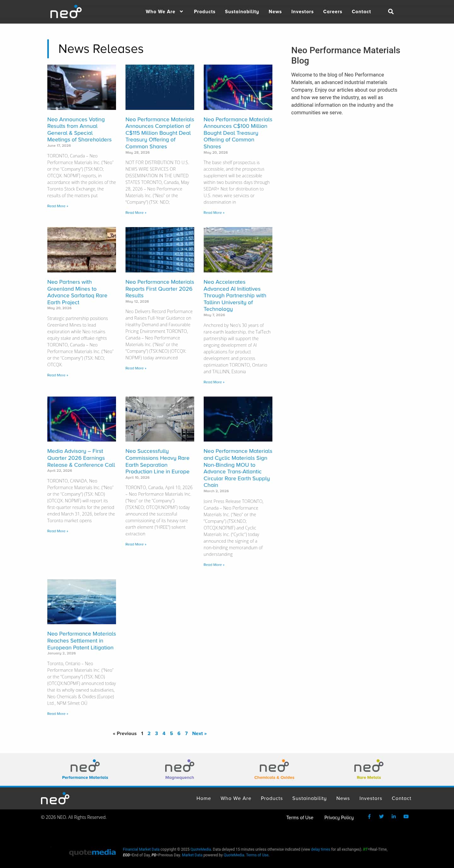The image size is (454, 868).
Task: Open the Greenland Mines core sample thumbnail
Action: click(82, 250)
